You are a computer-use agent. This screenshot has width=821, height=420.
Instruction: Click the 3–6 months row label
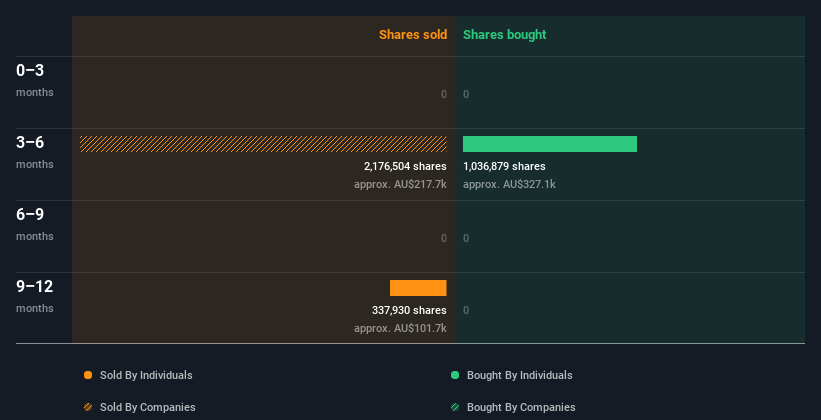click(x=35, y=152)
